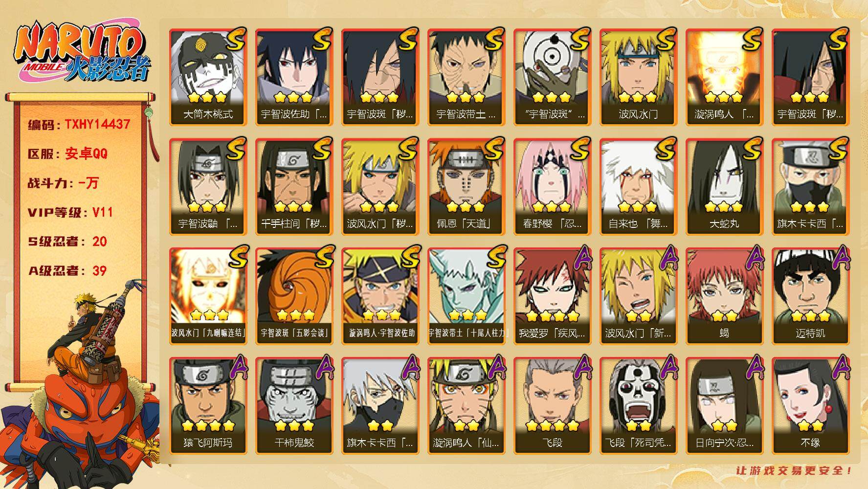Select the 波风水门「九喇嘛连结」 card
Image resolution: width=868 pixels, height=489 pixels.
[208, 296]
